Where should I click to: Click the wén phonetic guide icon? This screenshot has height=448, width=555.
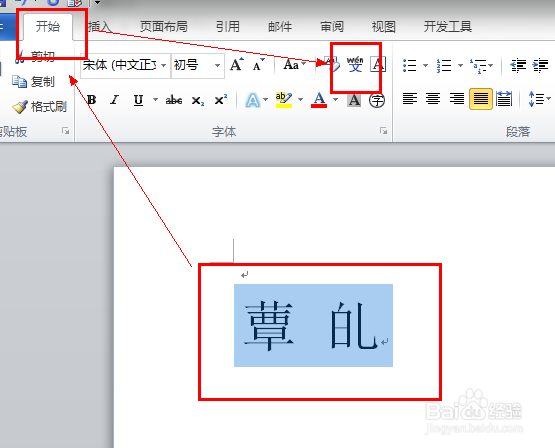(355, 65)
